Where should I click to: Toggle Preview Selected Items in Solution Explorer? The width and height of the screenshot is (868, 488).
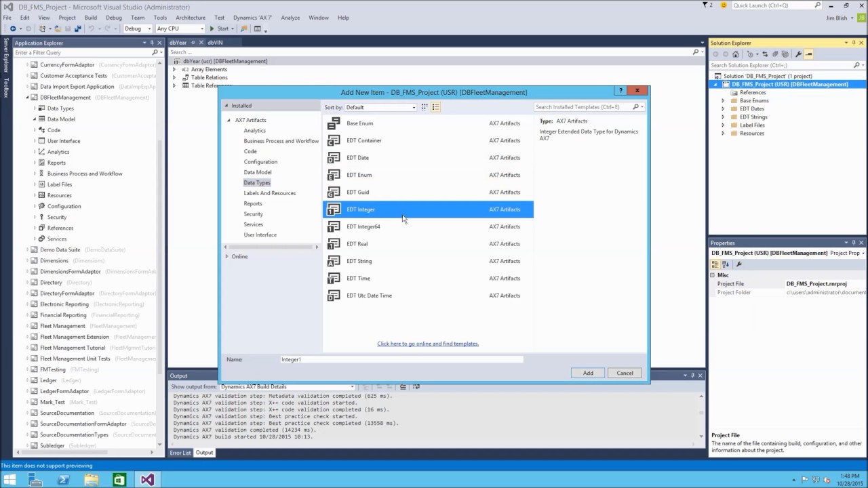pyautogui.click(x=808, y=54)
